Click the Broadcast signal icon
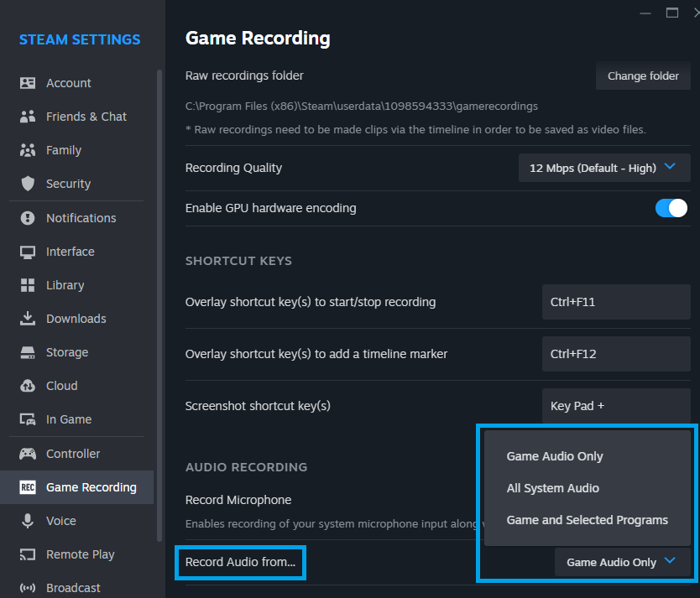The width and height of the screenshot is (700, 598). tap(28, 588)
